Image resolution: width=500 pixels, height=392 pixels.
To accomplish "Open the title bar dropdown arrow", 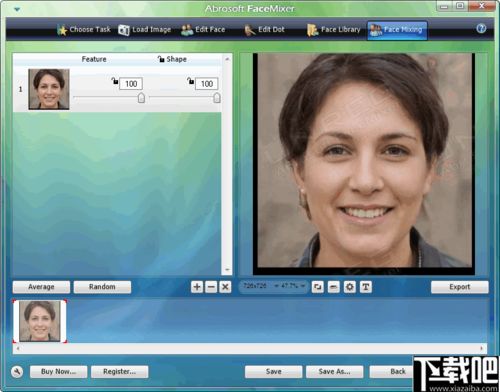I will pyautogui.click(x=17, y=9).
